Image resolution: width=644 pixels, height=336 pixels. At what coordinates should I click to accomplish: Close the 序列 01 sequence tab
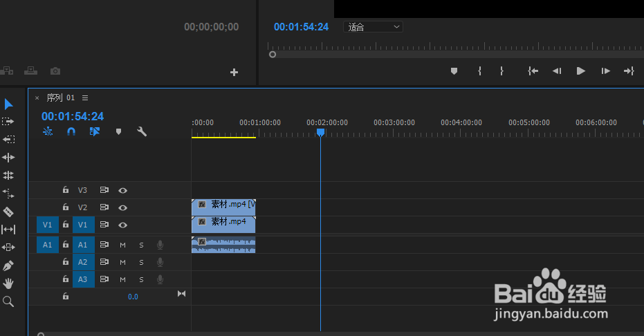[x=37, y=98]
